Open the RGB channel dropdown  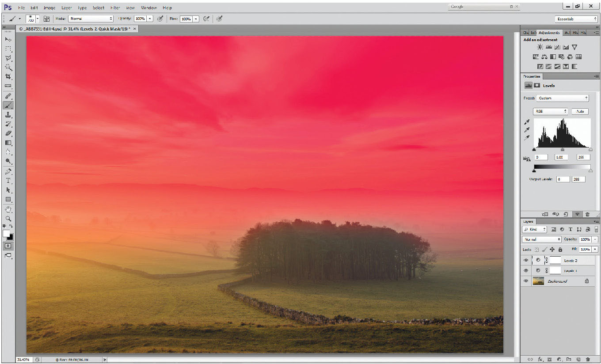click(x=551, y=111)
